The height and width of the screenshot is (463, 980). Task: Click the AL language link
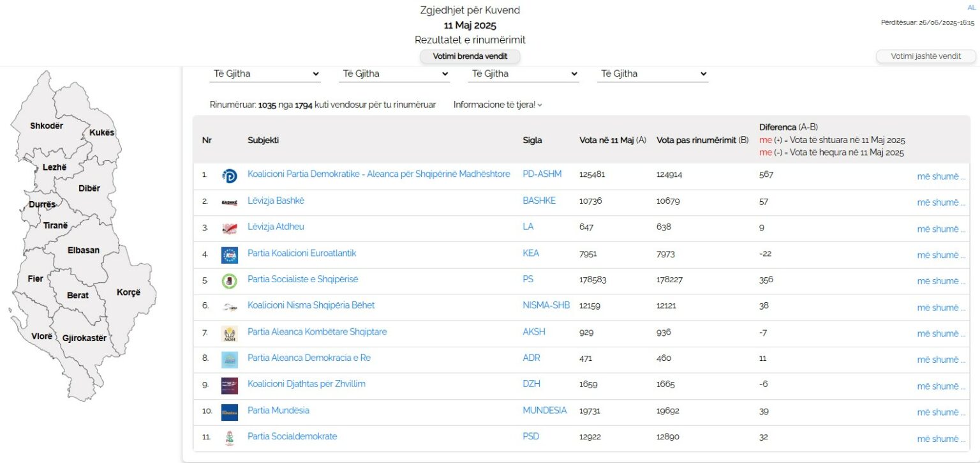click(972, 8)
